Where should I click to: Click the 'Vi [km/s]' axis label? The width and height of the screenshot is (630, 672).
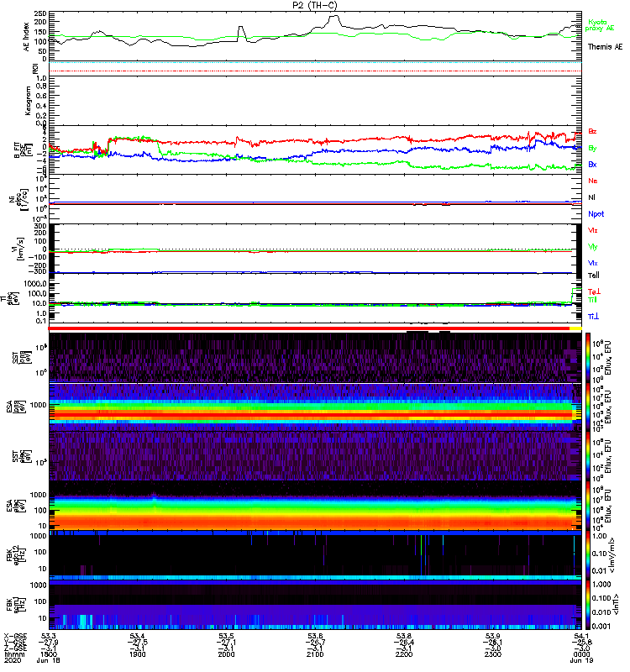pos(19,248)
